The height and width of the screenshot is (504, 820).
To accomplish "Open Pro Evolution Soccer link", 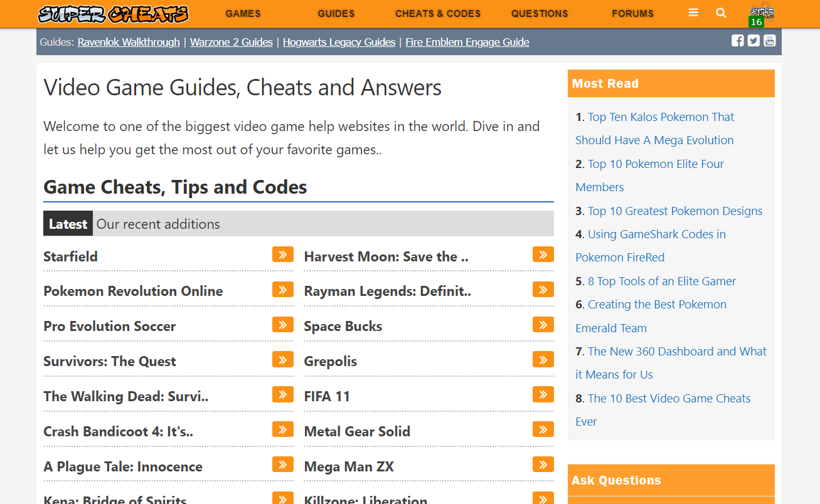I will coord(110,327).
